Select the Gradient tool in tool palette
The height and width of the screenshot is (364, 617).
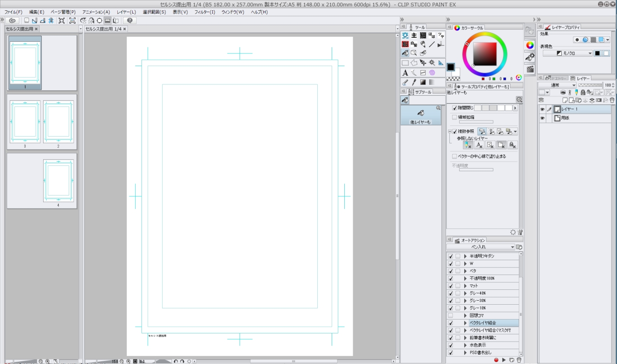point(423,82)
